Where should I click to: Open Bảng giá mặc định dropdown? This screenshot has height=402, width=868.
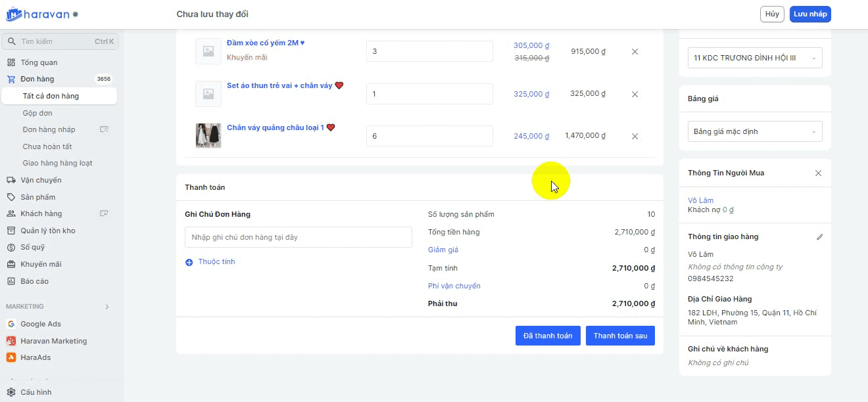[x=755, y=131]
